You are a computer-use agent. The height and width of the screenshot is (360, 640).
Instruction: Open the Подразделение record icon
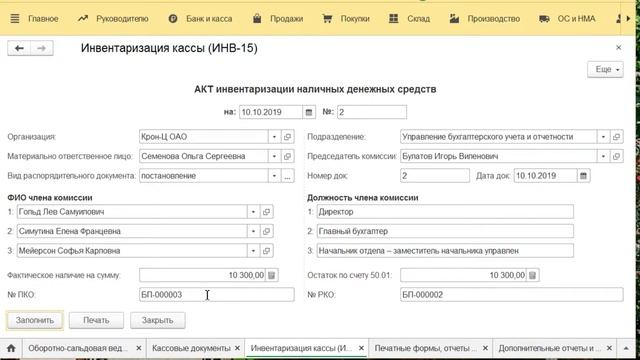(x=617, y=137)
